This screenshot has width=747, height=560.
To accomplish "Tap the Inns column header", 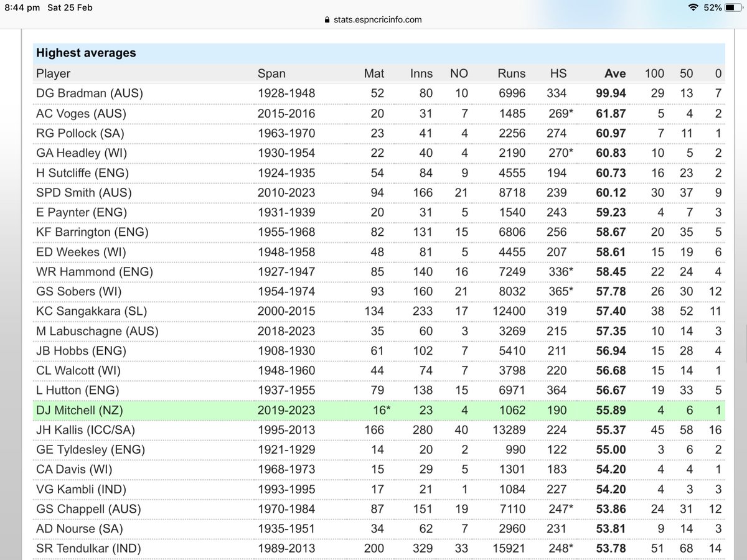I will (421, 73).
